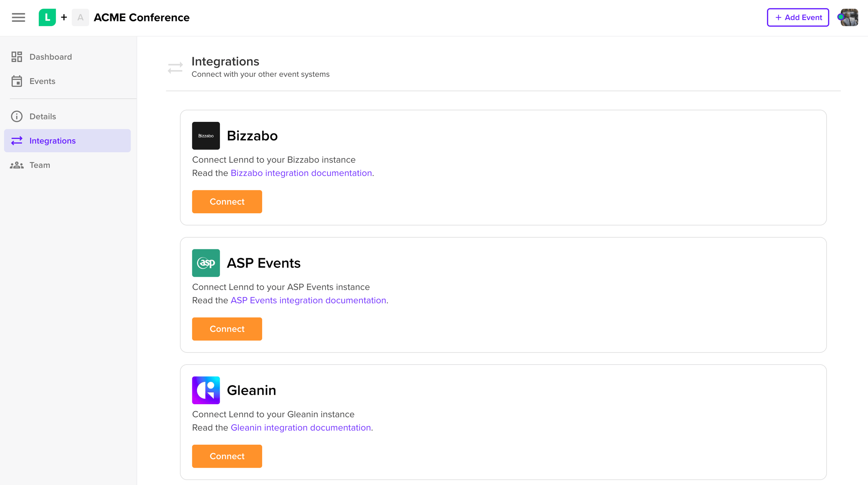Connect Lennd to Bizzabo
The width and height of the screenshot is (868, 485).
click(227, 201)
